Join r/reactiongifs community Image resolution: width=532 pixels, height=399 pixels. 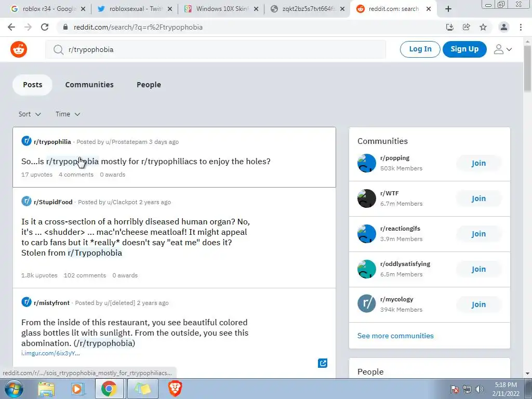pos(478,234)
